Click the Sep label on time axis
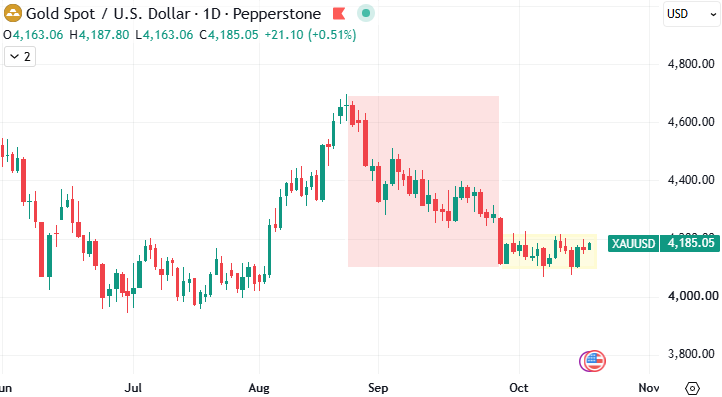Viewport: 722px width, 397px height. 378,388
